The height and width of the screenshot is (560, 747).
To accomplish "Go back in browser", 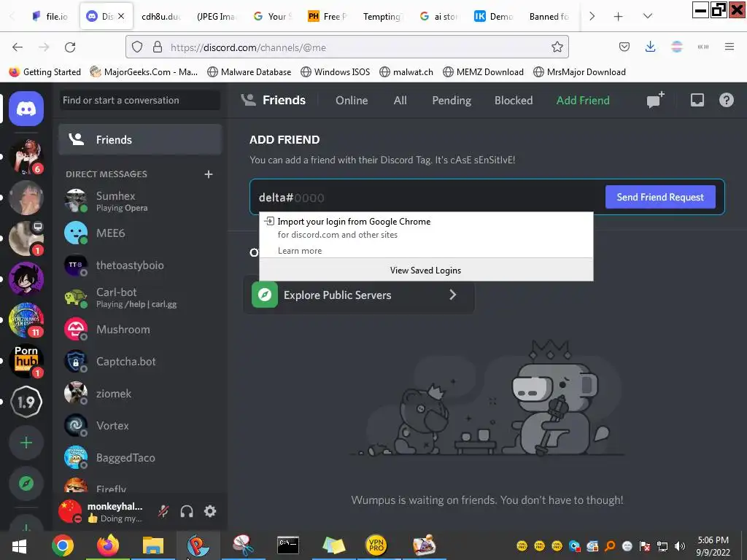I will pyautogui.click(x=18, y=47).
